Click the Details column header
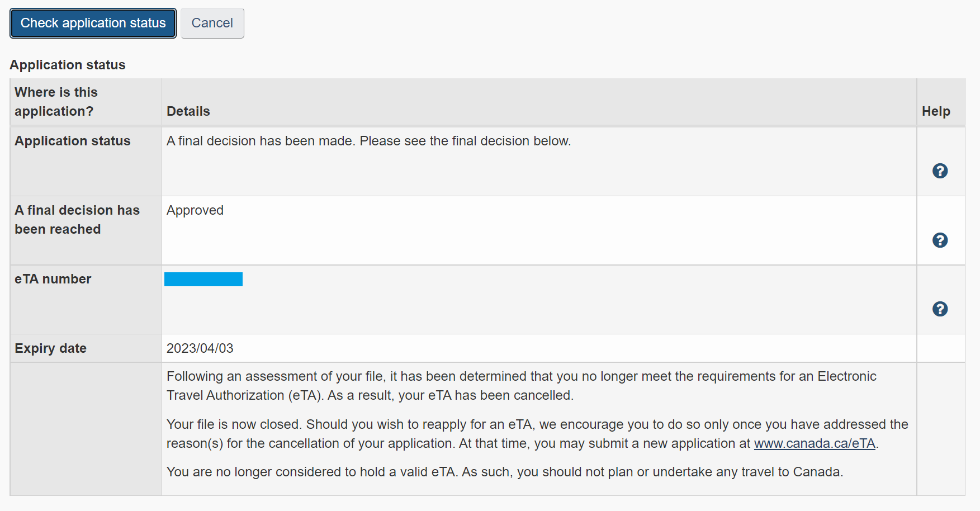 (x=188, y=111)
